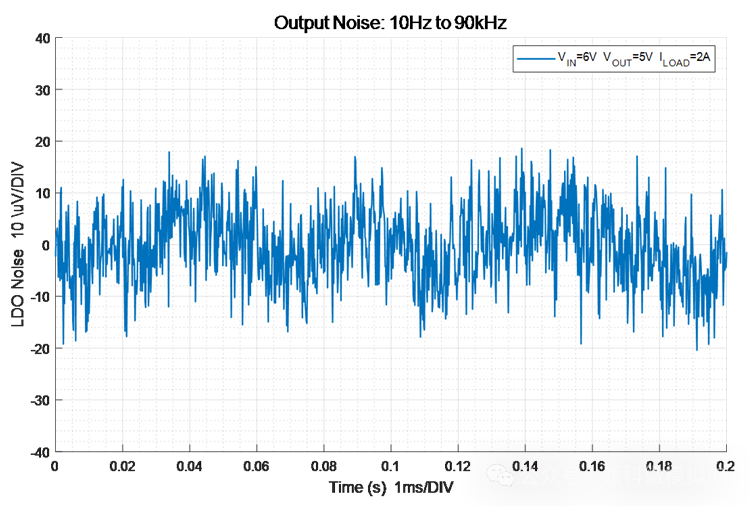The image size is (750, 506).
Task: Click the 20 tick label on the y-axis
Action: coord(43,142)
